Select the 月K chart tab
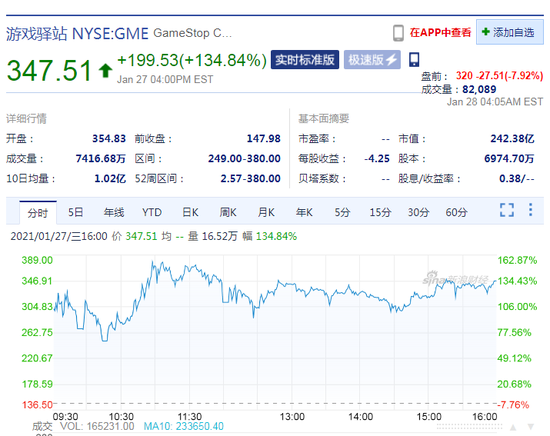The width and height of the screenshot is (550, 436). coord(266,212)
